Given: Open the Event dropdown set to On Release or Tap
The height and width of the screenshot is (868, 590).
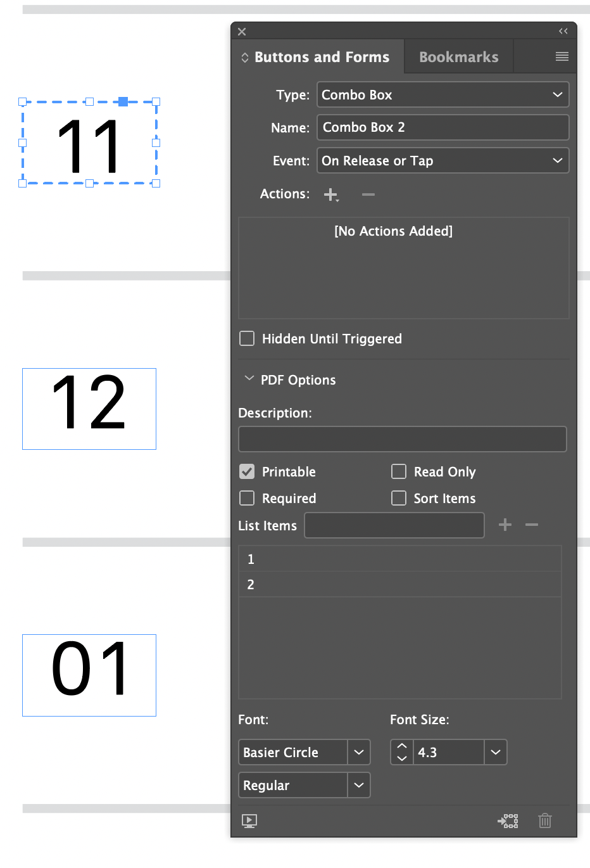Looking at the screenshot, I should coord(442,160).
